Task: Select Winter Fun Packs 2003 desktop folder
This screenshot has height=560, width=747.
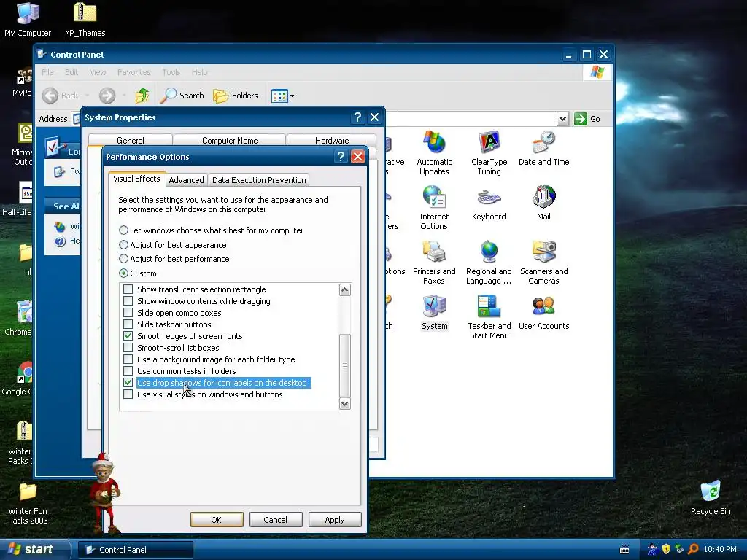Action: coord(28,503)
